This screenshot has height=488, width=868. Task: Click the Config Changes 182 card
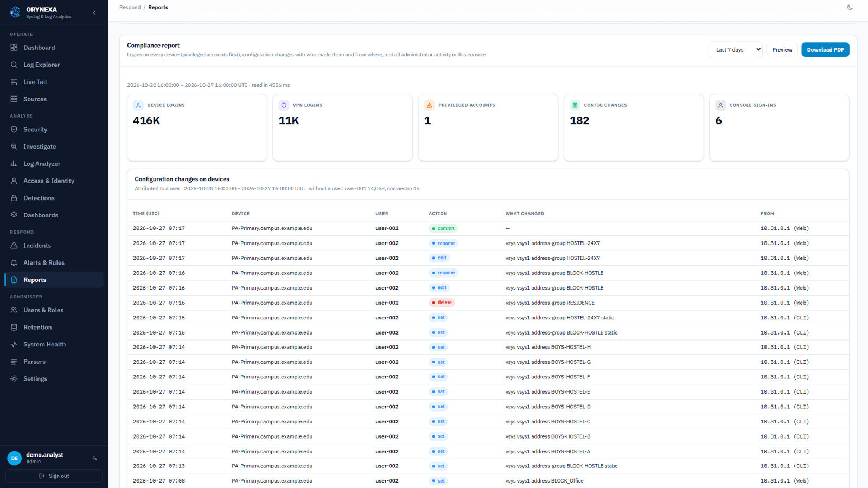pos(634,128)
